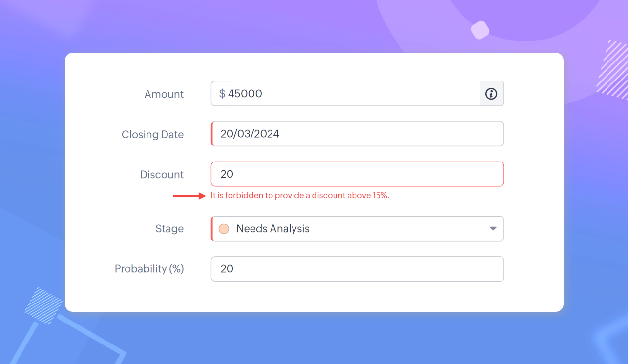Expand the Stage dropdown caret arrow
628x364 pixels.
[x=493, y=229]
